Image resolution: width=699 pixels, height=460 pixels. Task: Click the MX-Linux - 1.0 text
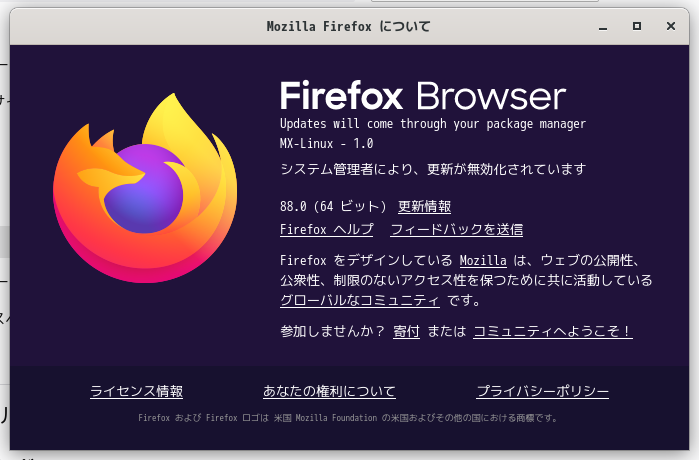tap(326, 144)
